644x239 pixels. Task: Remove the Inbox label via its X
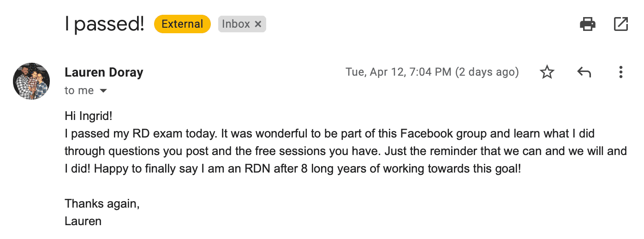pos(258,24)
